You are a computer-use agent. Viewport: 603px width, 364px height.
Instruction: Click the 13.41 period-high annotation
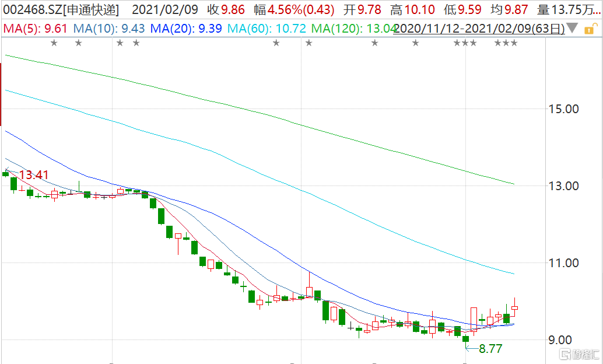(x=34, y=175)
